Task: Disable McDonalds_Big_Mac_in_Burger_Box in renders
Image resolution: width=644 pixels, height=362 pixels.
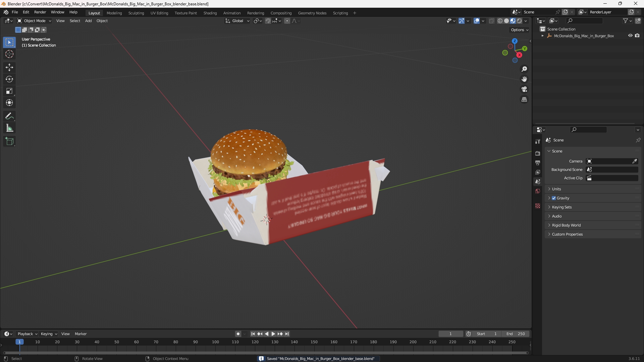Action: (637, 36)
